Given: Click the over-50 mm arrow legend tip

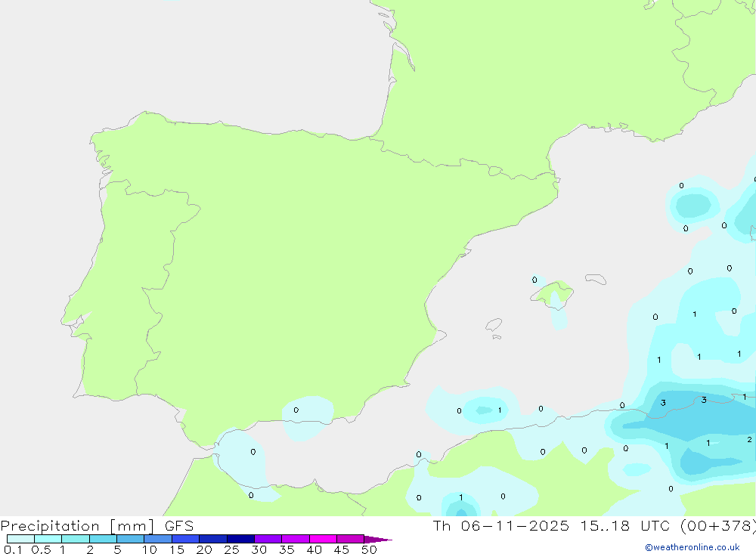Looking at the screenshot, I should click(x=378, y=539).
